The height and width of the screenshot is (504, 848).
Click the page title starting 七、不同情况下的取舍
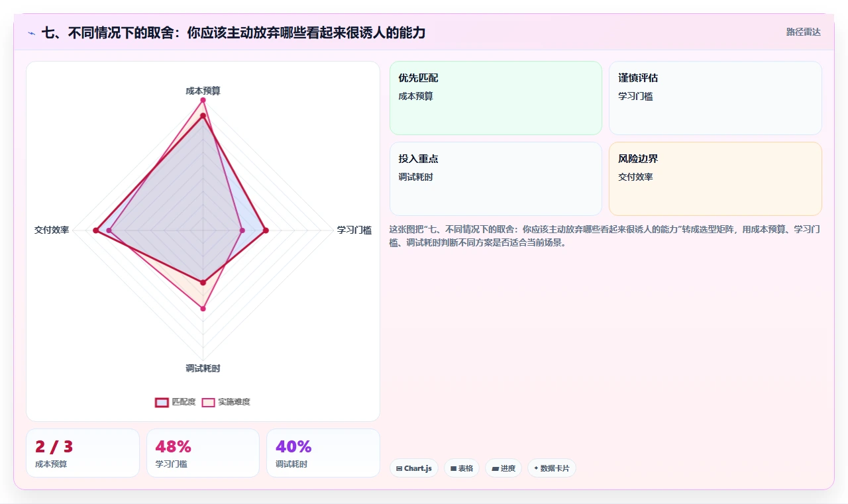click(233, 32)
